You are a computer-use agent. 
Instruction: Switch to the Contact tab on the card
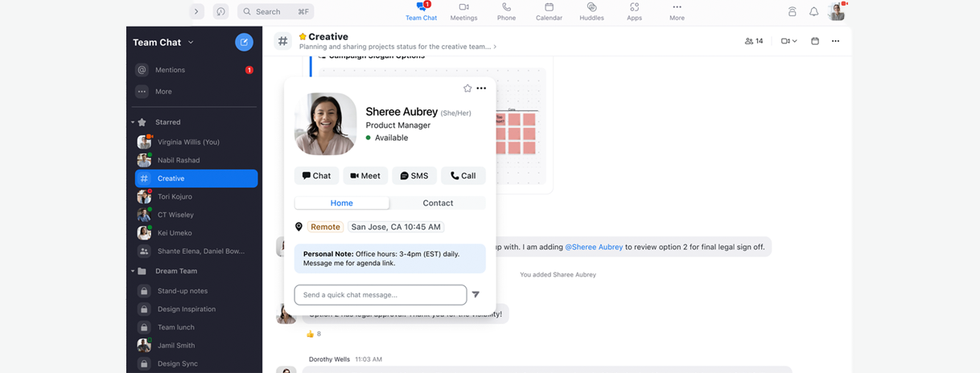point(438,203)
